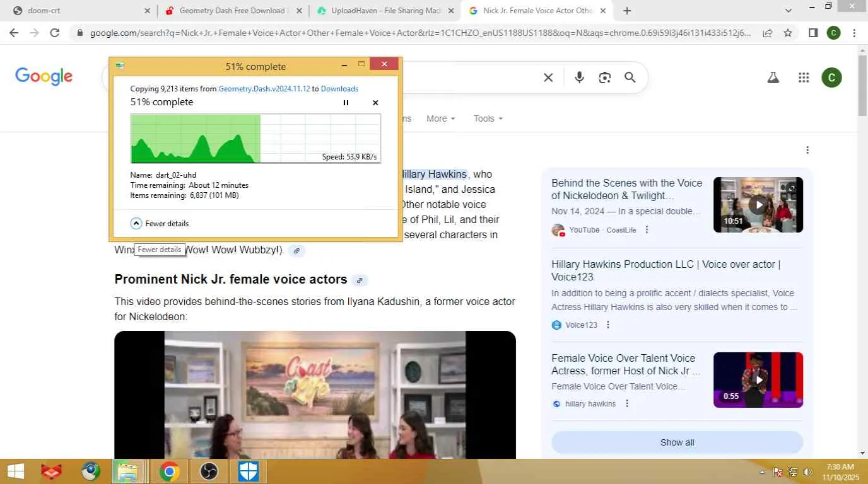This screenshot has width=868, height=484.
Task: Start a voice search with the microphone
Action: click(x=579, y=78)
